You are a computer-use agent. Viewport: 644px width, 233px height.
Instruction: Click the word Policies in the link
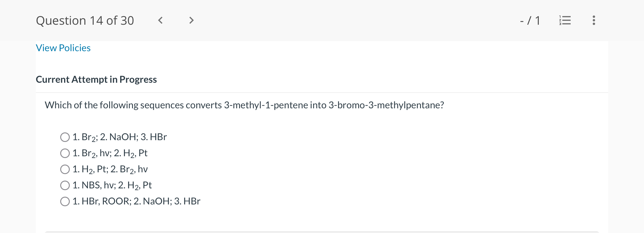coord(75,48)
